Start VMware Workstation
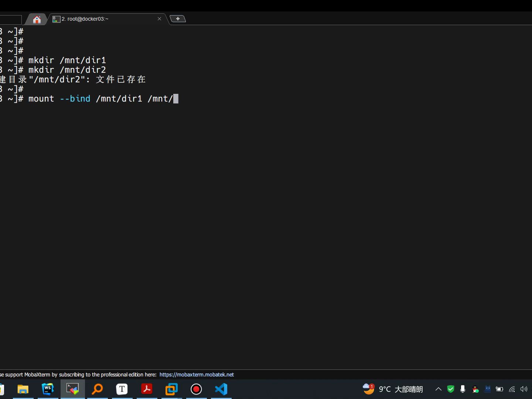This screenshot has height=399, width=532. 171,389
